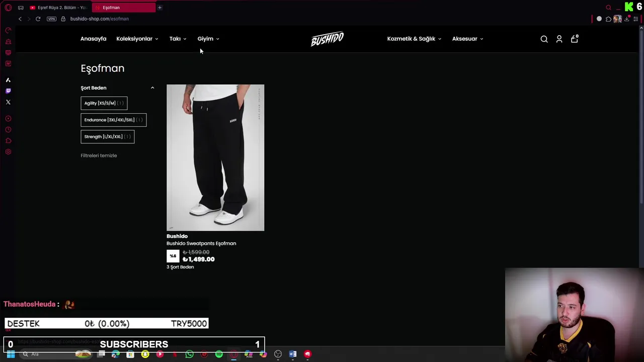
Task: Open Bushido Sweatpants Eşofman product title
Action: pyautogui.click(x=201, y=243)
